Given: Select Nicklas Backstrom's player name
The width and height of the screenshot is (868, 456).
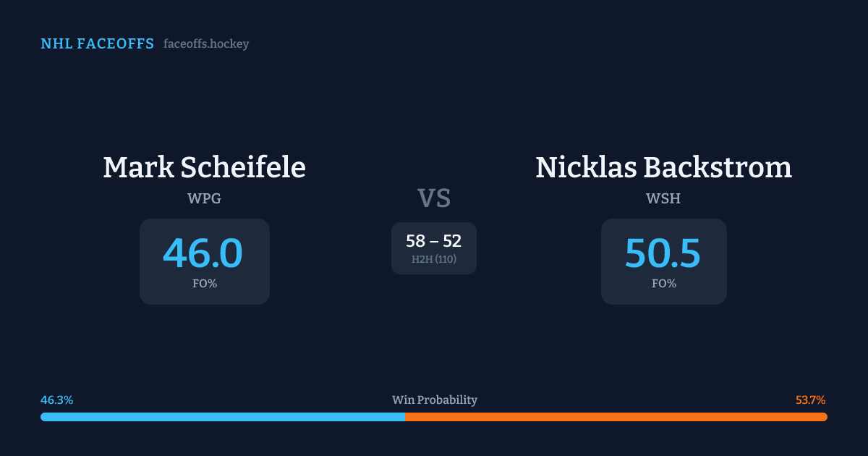Looking at the screenshot, I should (663, 167).
